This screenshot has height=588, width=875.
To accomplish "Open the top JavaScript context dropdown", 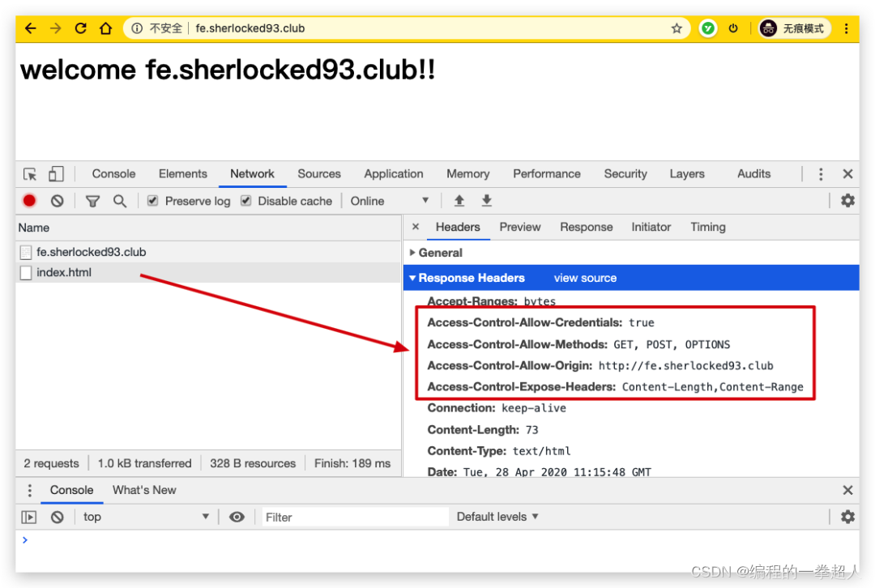I will tap(146, 518).
